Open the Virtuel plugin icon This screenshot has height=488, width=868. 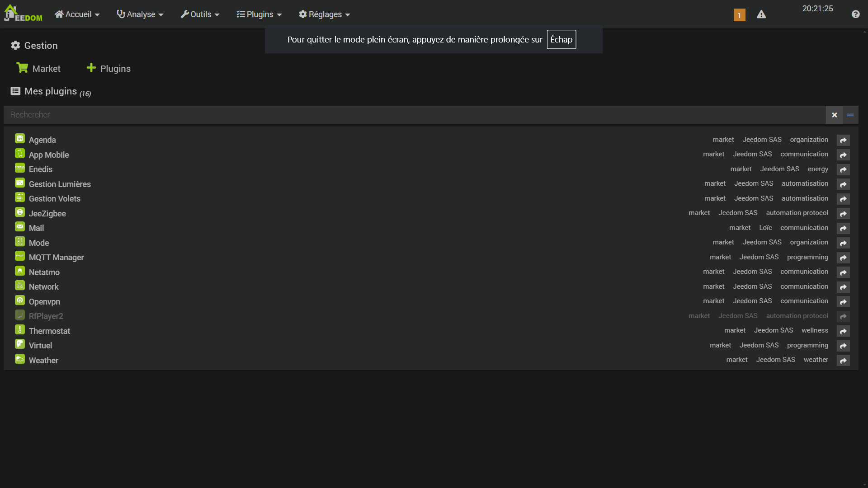pyautogui.click(x=20, y=344)
